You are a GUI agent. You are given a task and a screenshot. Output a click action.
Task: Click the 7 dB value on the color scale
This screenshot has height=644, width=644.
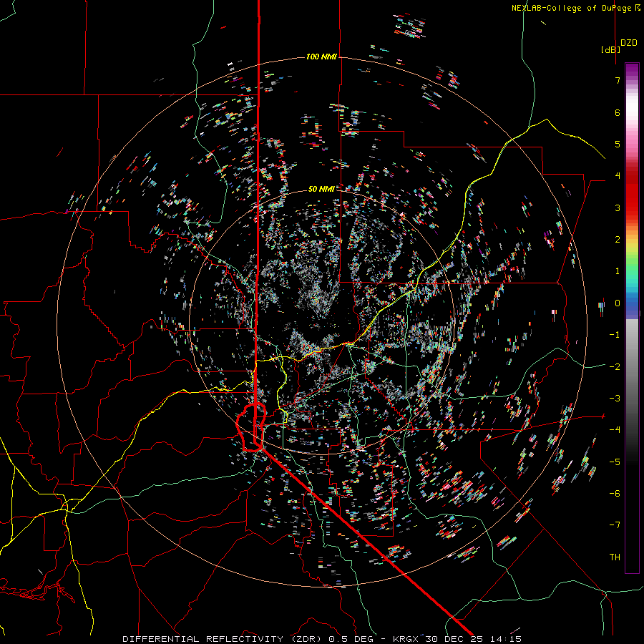click(618, 80)
